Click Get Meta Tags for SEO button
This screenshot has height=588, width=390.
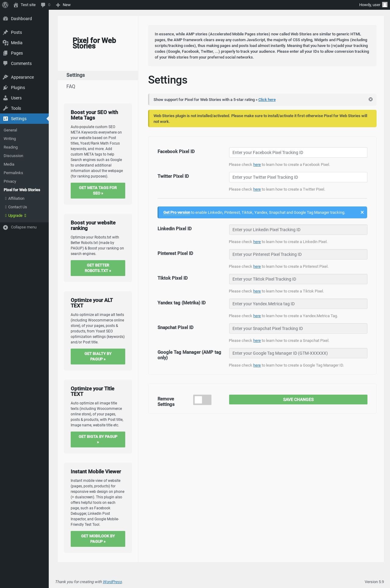(98, 191)
